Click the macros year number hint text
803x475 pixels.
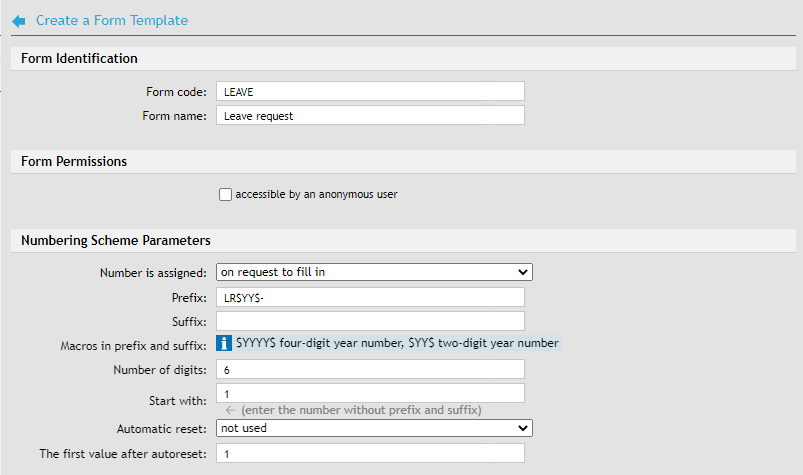point(397,344)
